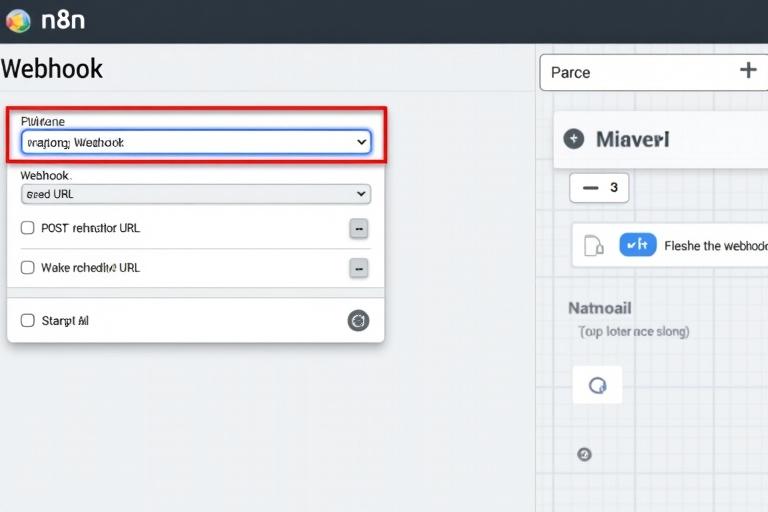Click into the Parce input field
768x512 pixels.
tap(630, 72)
